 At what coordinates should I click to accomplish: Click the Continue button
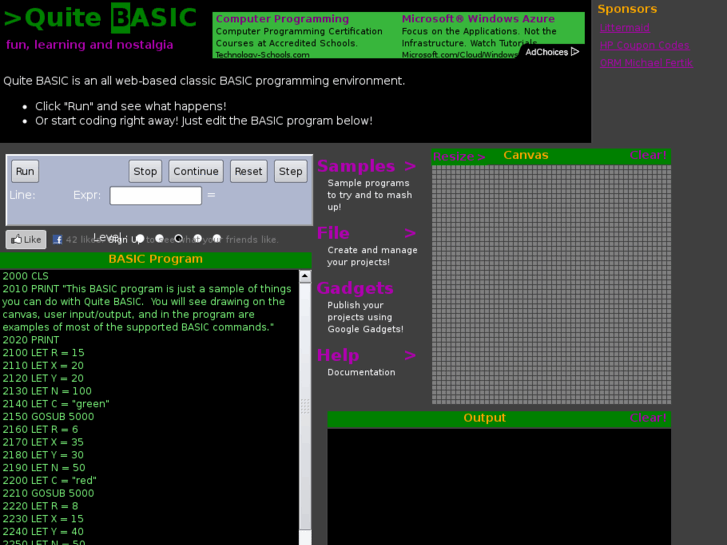point(196,171)
